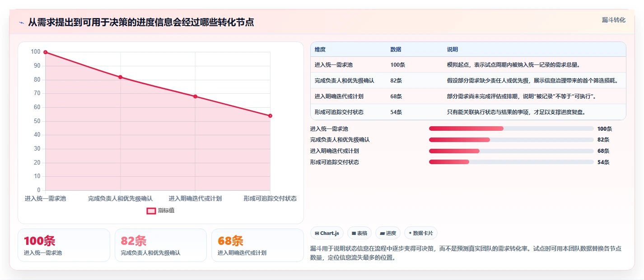Open the 68条 data card
The width and height of the screenshot is (644, 280).
point(257,245)
